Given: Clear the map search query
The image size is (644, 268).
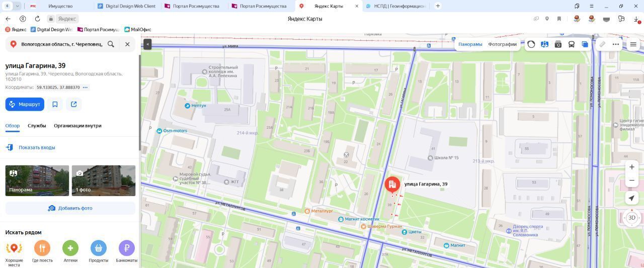Looking at the screenshot, I should [x=127, y=44].
